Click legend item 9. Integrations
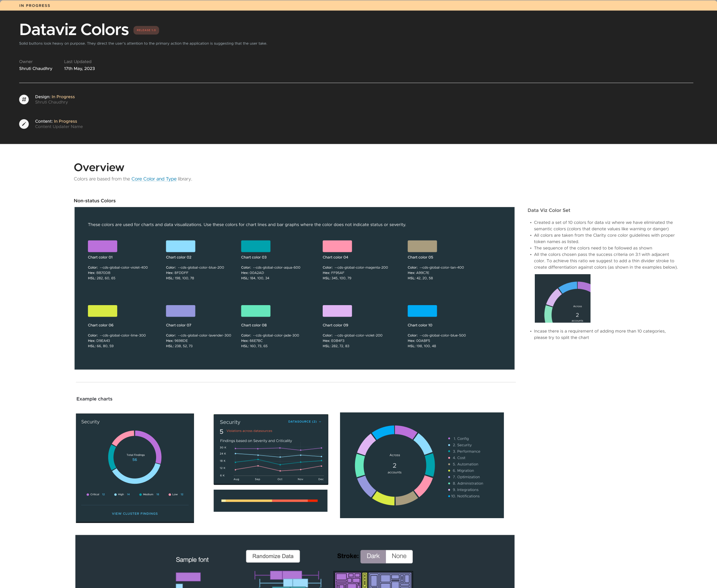717x588 pixels. click(464, 490)
